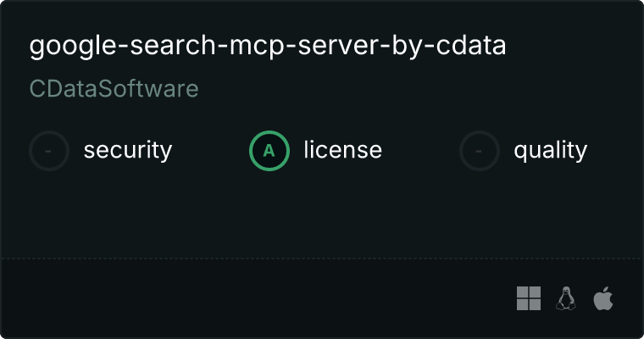Click the dash inside the security badge

(49, 151)
